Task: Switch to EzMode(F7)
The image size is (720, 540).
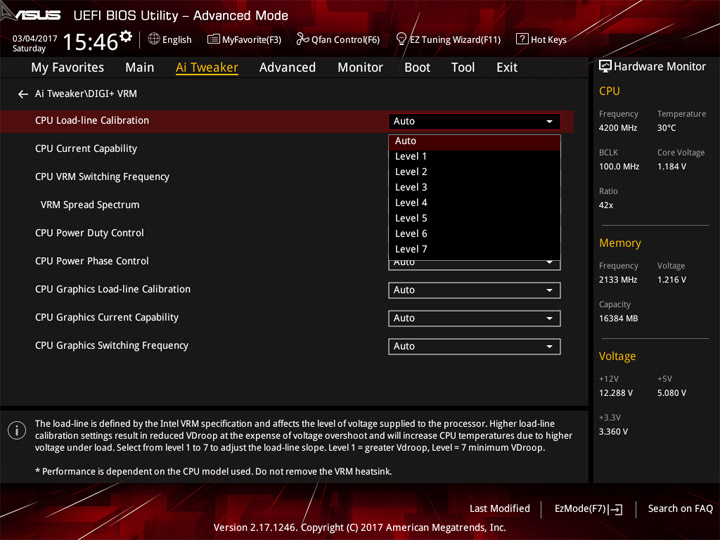Action: 588,509
